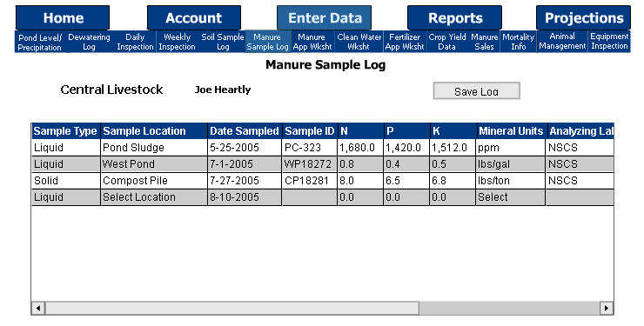Open the Reports tab
The image size is (644, 326).
454,18
